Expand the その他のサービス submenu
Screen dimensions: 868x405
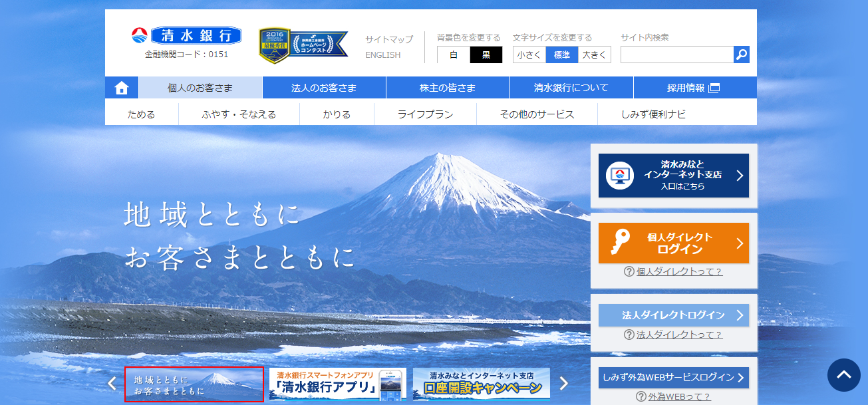point(537,114)
